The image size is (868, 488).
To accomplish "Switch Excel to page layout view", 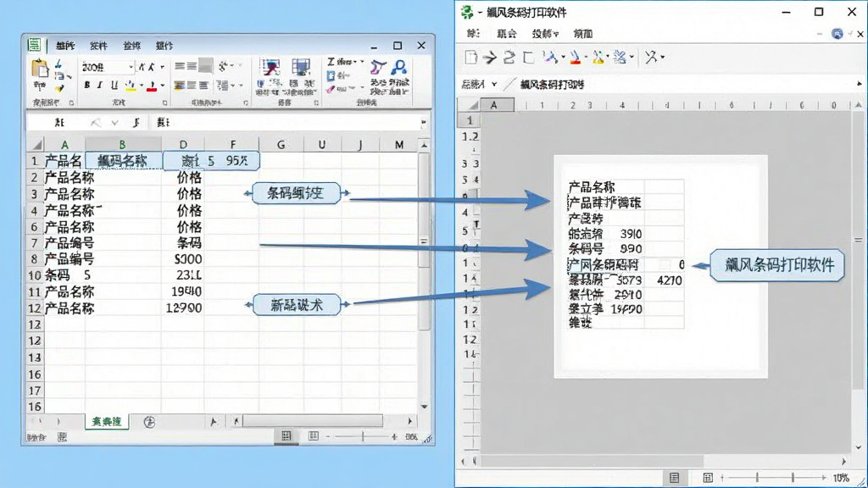I will (314, 436).
